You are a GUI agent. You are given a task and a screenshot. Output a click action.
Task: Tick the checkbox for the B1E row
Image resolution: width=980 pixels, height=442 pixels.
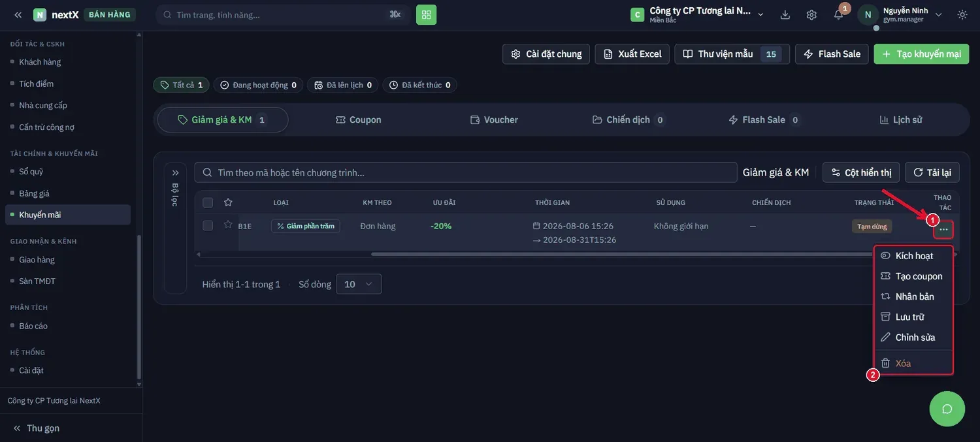208,225
